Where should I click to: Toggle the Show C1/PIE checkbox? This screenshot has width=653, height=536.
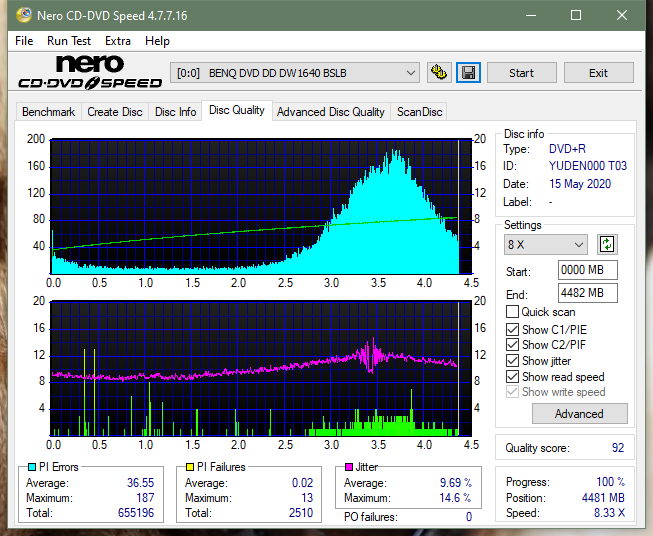(512, 329)
